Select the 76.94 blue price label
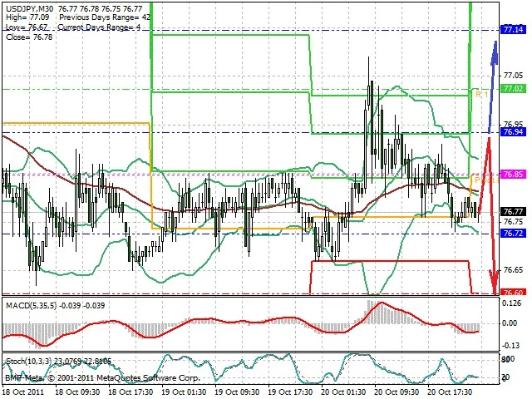Viewport: 532px width, 399px height. (513, 132)
